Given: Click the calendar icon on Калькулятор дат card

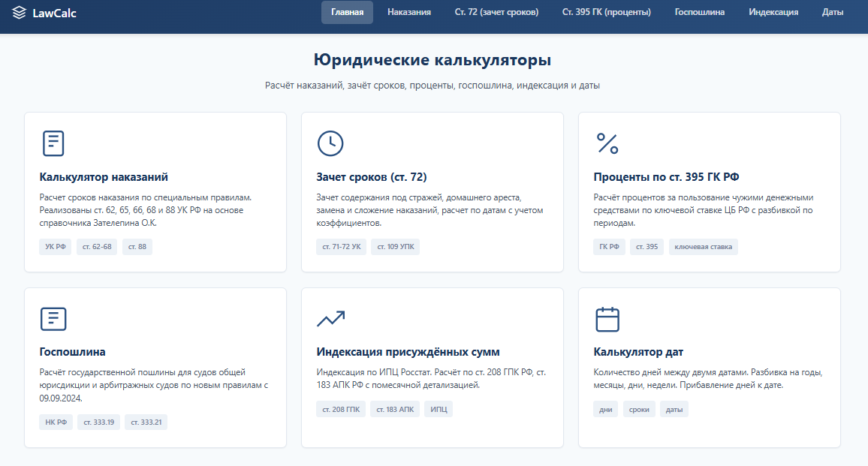Looking at the screenshot, I should (607, 319).
